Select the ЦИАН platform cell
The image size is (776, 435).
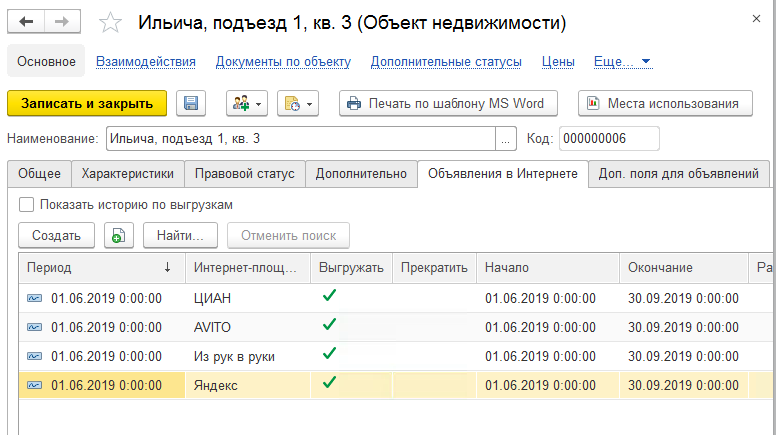(x=248, y=298)
